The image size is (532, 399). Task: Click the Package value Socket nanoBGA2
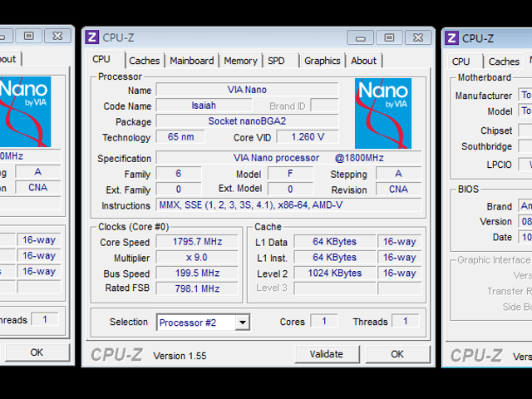click(x=247, y=121)
